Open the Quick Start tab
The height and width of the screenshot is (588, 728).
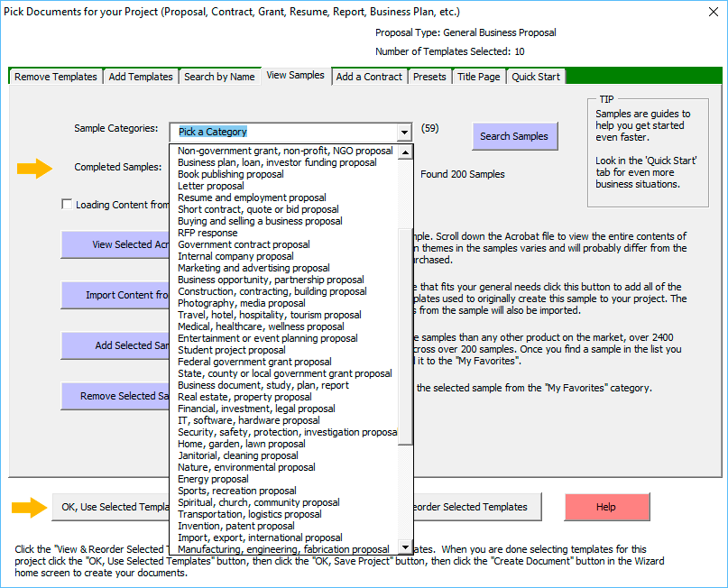pos(536,77)
